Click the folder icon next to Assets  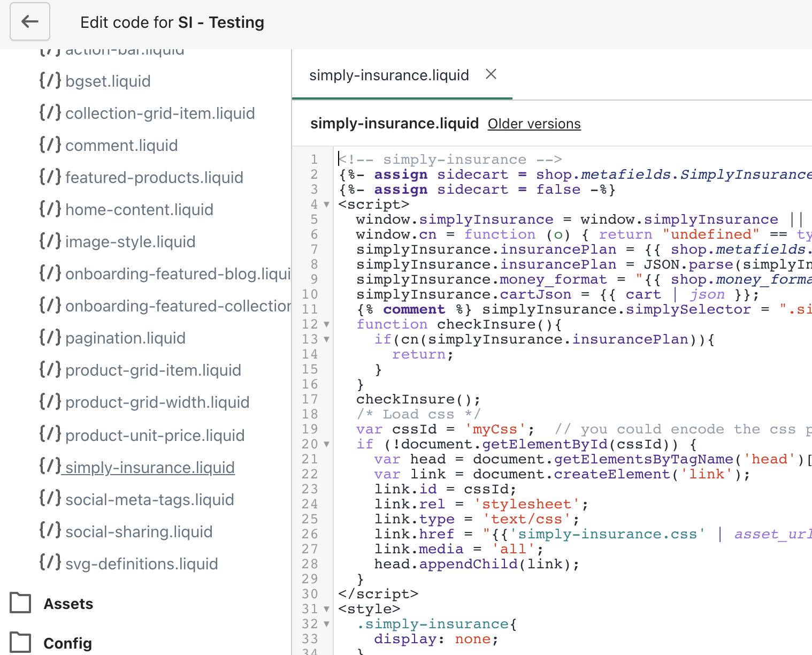click(x=20, y=603)
